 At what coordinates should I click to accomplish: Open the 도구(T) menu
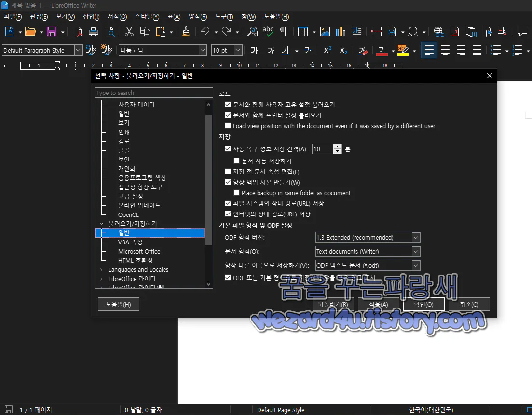coord(223,16)
